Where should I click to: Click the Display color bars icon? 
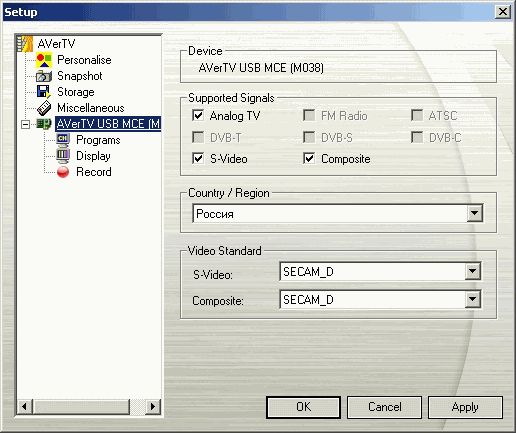[63, 156]
